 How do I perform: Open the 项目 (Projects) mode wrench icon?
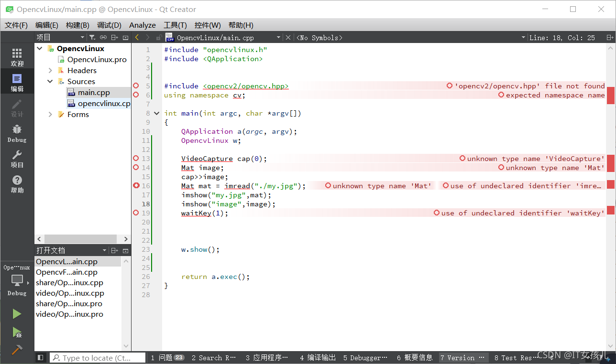coord(17,158)
